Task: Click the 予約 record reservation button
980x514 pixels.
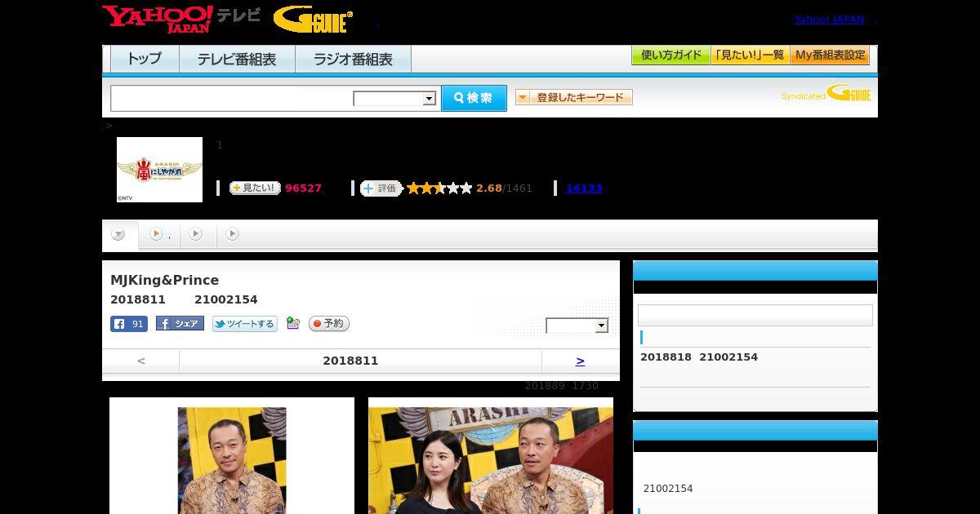Action: click(329, 324)
